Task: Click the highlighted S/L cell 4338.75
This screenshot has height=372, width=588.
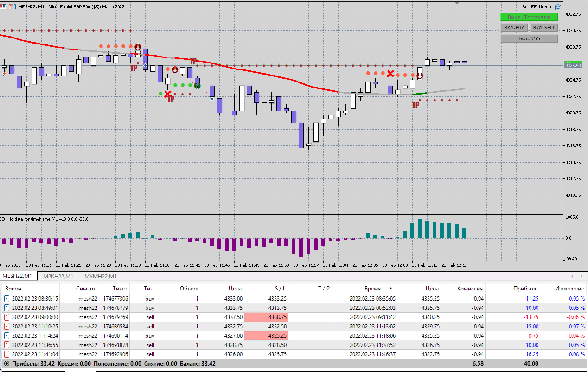Action: pyautogui.click(x=266, y=317)
